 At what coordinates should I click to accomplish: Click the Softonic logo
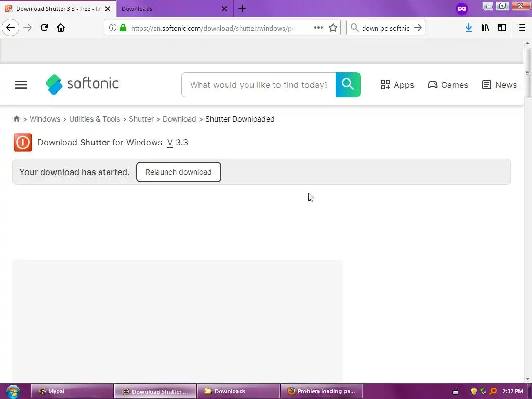click(83, 84)
